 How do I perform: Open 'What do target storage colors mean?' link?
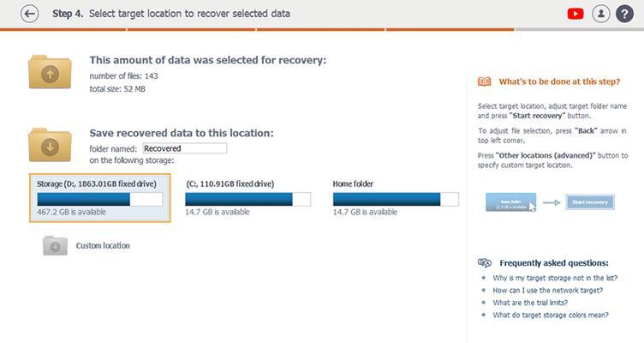coord(551,315)
